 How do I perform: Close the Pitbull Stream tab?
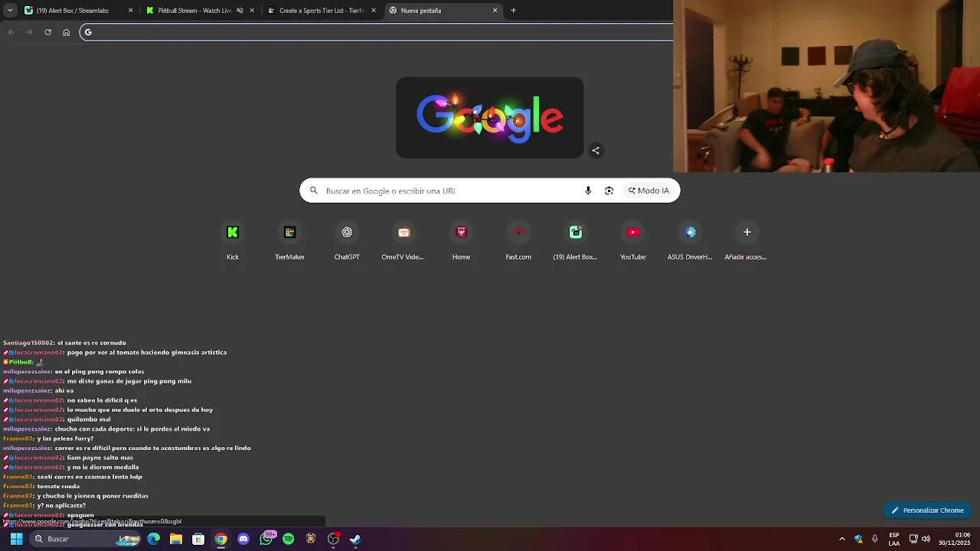pos(252,11)
